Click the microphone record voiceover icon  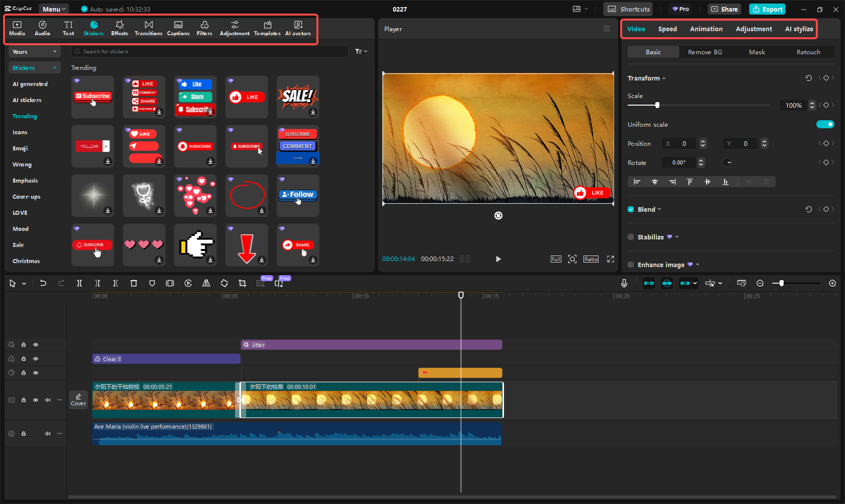tap(624, 283)
